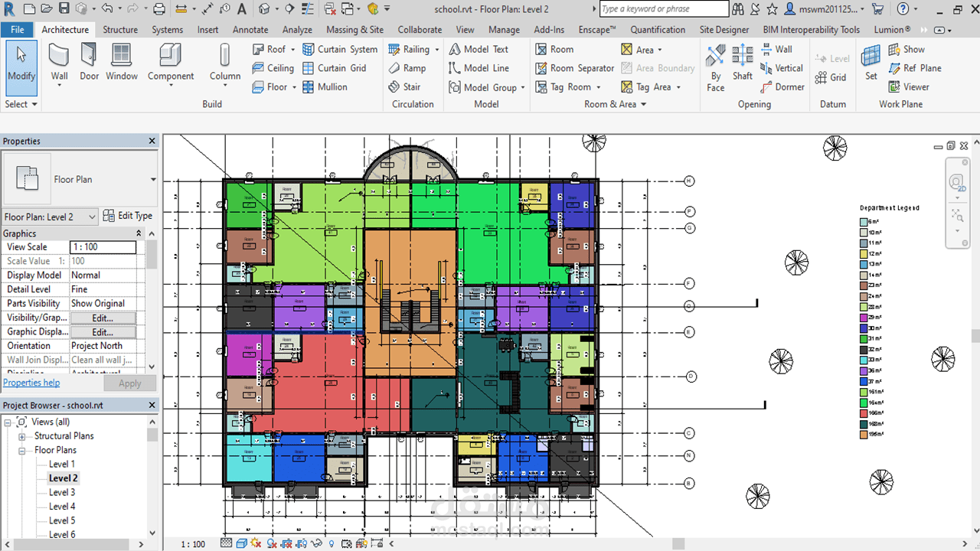The height and width of the screenshot is (551, 980).
Task: Select the Shaft opening tool
Action: (x=742, y=63)
